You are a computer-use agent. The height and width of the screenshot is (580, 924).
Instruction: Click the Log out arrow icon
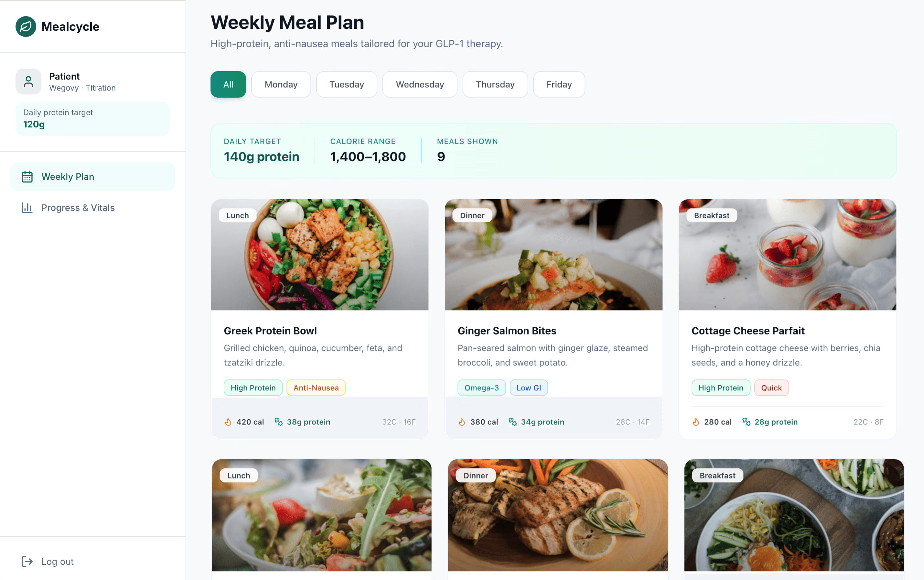click(27, 562)
